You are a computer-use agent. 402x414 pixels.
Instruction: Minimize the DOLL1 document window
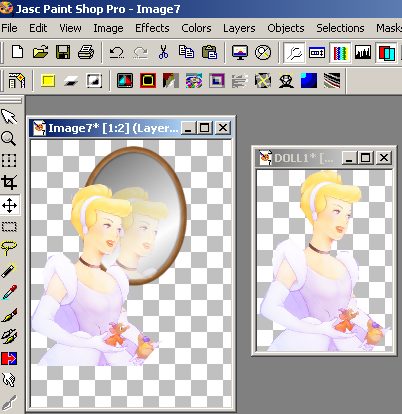click(349, 158)
